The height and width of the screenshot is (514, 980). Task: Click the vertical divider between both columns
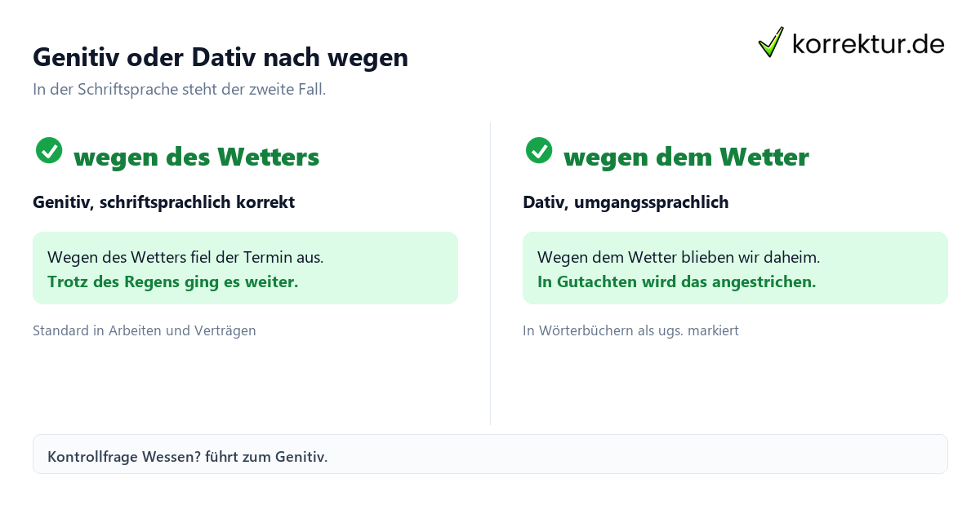[490, 273]
